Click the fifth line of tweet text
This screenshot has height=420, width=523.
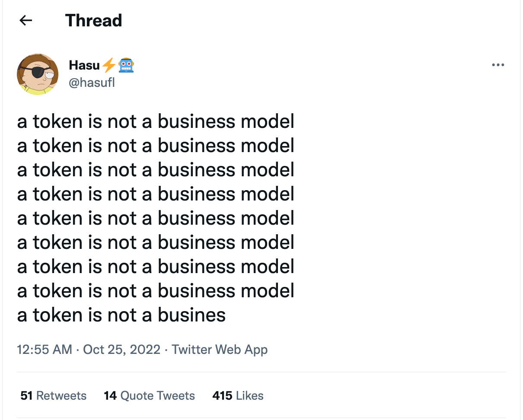pyautogui.click(x=156, y=218)
